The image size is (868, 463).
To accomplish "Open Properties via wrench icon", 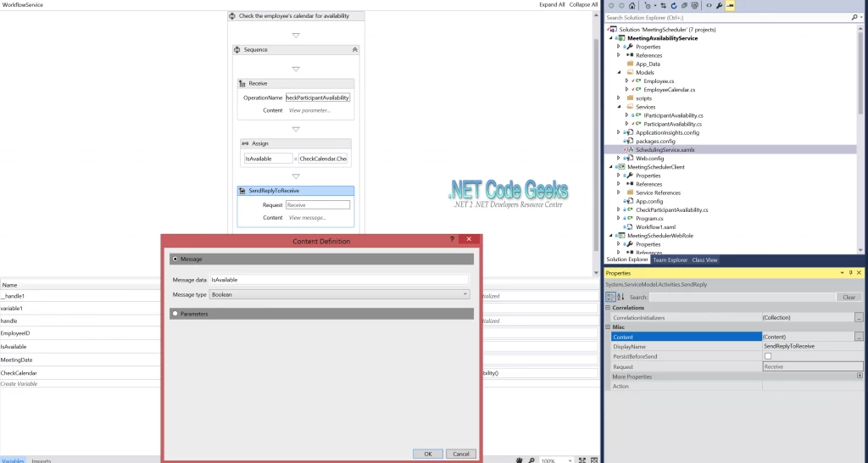I will coord(720,6).
